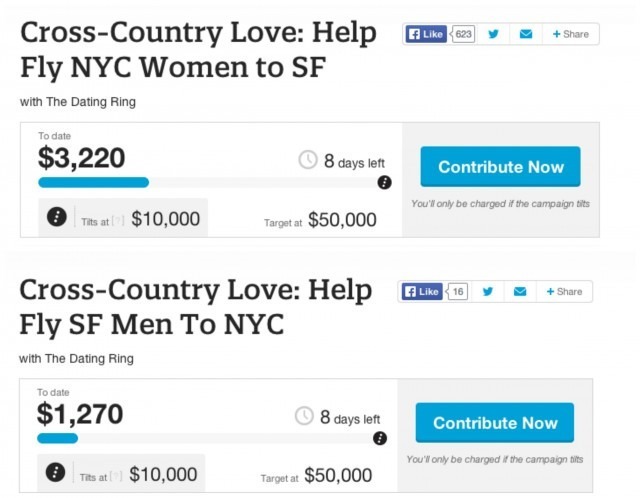The height and width of the screenshot is (498, 640).
Task: Email the SF Men to NYC campaign
Action: coord(520,291)
